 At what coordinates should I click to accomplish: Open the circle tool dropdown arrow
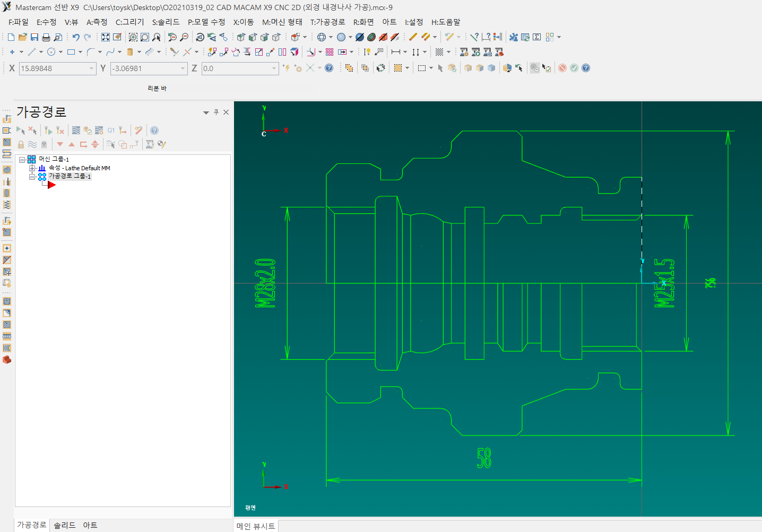[60, 52]
